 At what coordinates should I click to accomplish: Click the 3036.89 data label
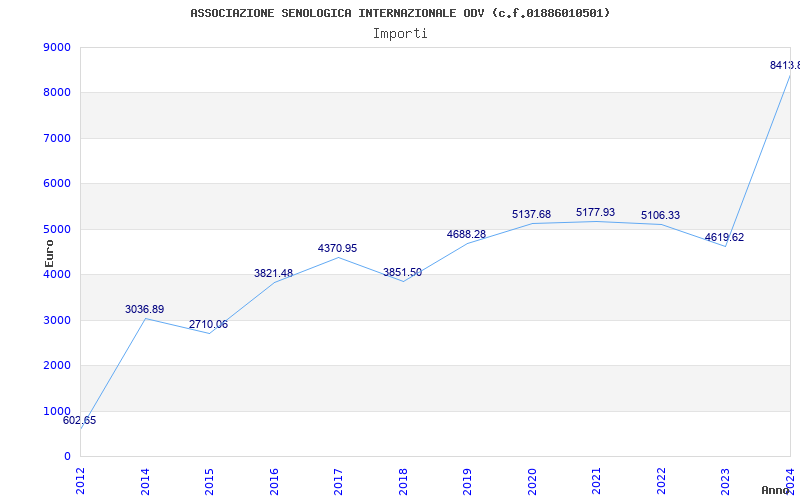coord(144,309)
